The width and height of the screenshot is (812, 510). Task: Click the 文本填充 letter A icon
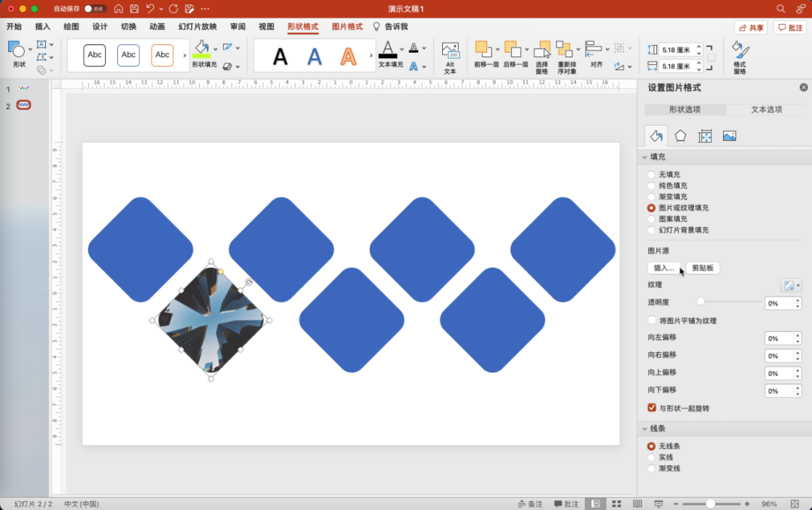coord(388,50)
